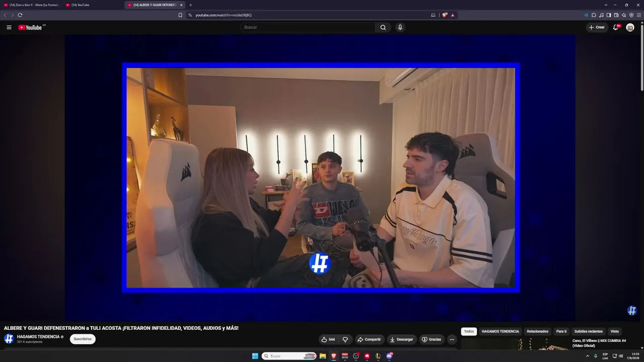The width and height of the screenshot is (644, 362).
Task: Open the Leo AI sparkle icon
Action: 624,15
